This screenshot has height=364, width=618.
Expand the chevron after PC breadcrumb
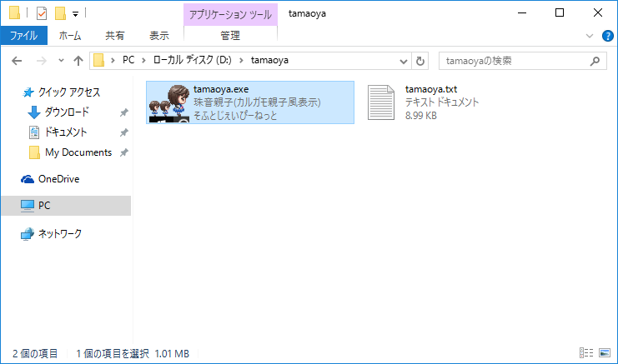143,61
